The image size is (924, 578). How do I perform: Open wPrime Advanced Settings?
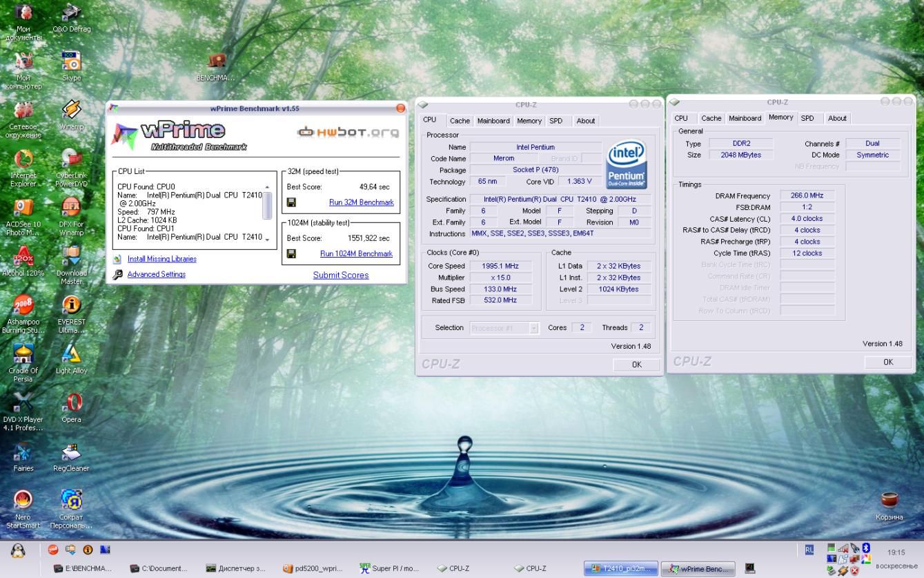coord(157,274)
